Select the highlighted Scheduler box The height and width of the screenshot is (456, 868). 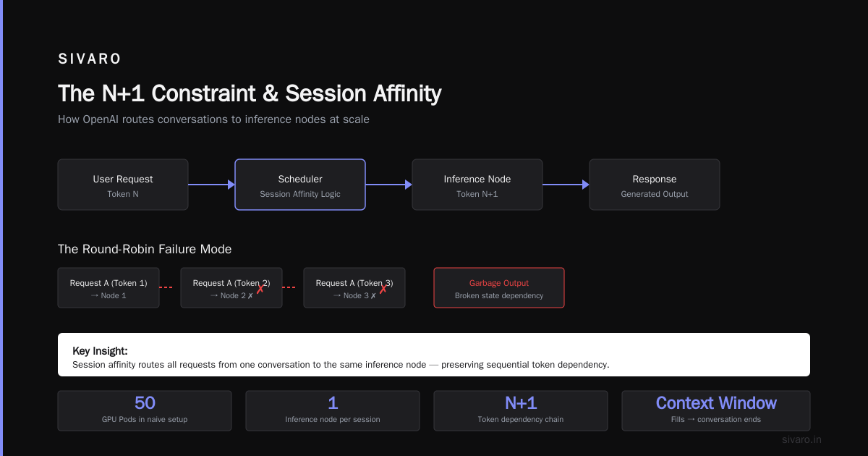tap(300, 185)
